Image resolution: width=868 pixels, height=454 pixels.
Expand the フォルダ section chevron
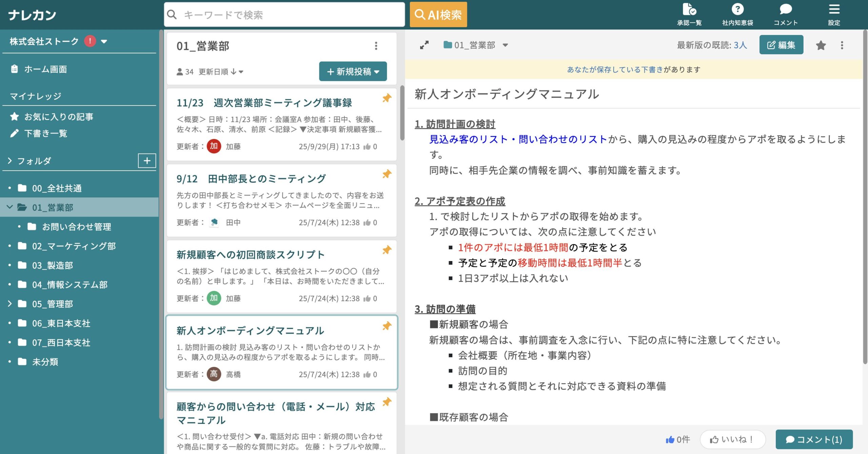(x=9, y=161)
